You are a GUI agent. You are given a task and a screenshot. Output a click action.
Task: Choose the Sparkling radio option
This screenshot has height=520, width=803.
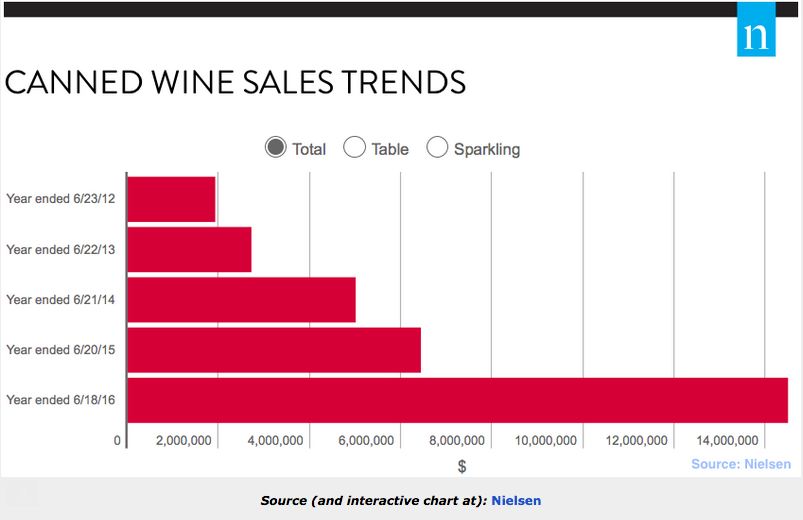pos(437,148)
